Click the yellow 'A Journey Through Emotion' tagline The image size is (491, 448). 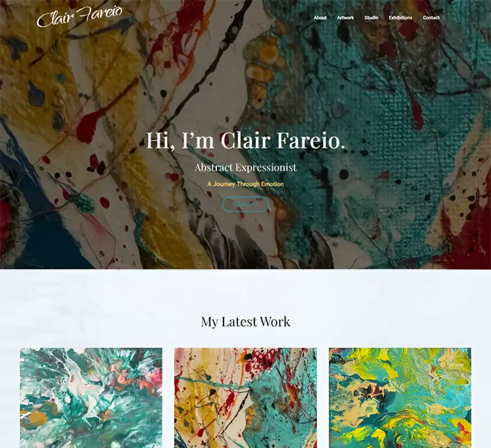click(245, 184)
